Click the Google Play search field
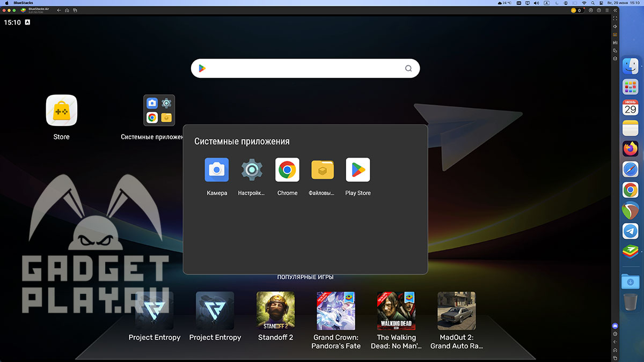 [305, 68]
